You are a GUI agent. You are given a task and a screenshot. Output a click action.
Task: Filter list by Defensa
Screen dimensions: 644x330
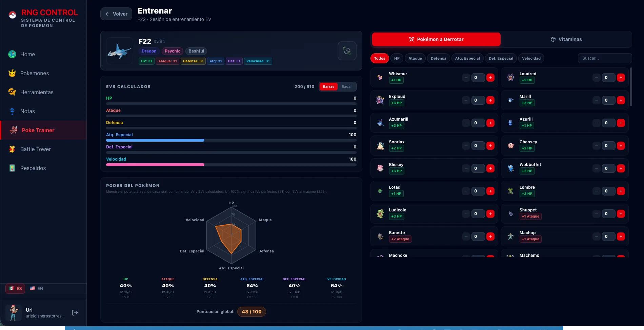point(439,58)
